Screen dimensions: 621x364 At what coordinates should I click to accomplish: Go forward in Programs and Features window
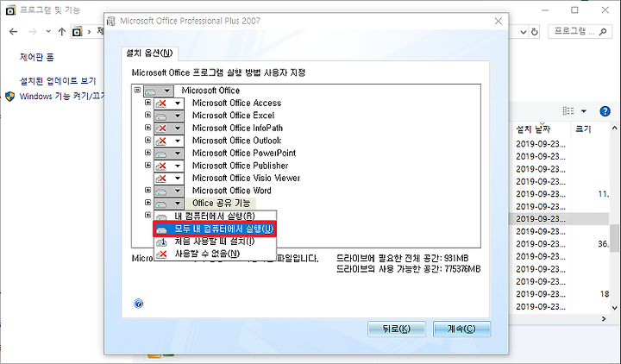pyautogui.click(x=33, y=32)
